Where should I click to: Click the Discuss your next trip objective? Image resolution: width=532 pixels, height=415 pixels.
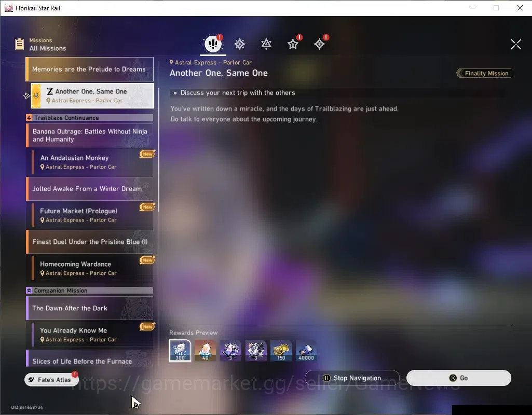pyautogui.click(x=238, y=93)
